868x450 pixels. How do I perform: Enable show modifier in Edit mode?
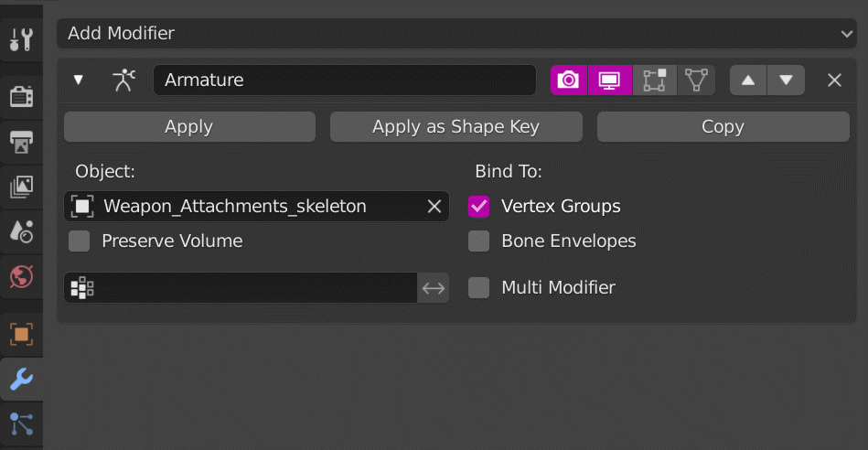click(x=652, y=80)
